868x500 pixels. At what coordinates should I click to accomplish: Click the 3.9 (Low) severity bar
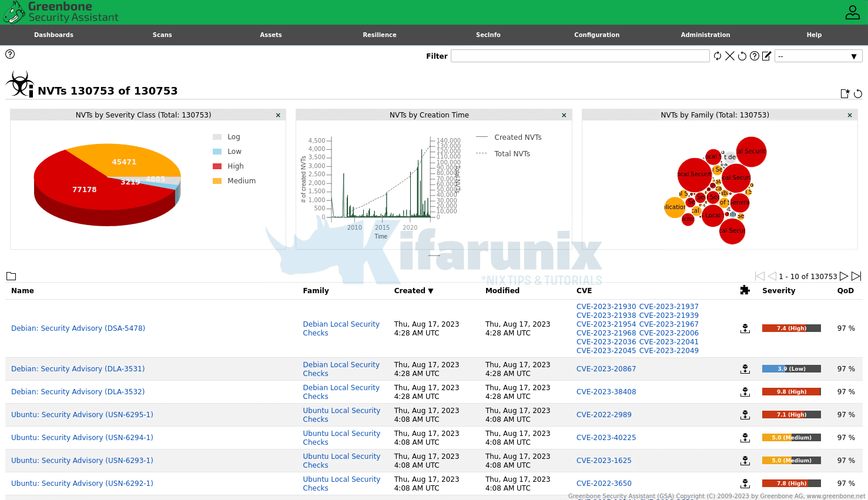791,369
